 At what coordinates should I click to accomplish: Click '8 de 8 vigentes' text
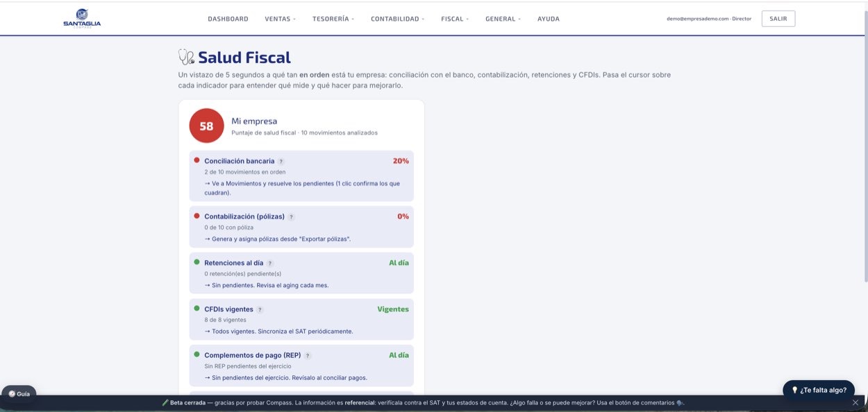225,320
